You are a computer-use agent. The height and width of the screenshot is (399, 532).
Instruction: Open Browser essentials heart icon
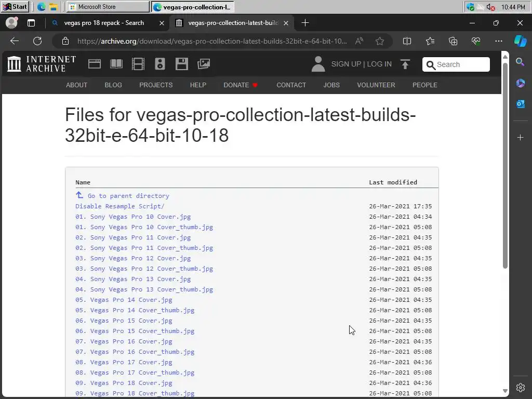coord(476,41)
